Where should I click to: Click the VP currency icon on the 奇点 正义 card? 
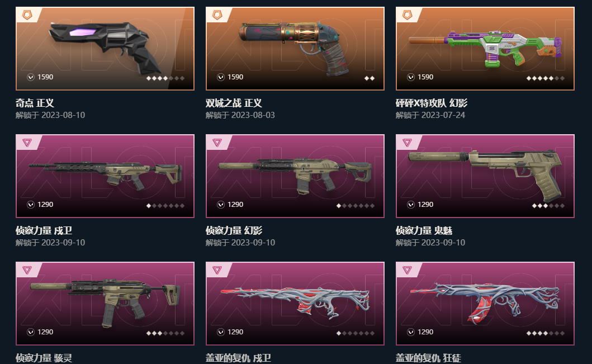coord(31,77)
